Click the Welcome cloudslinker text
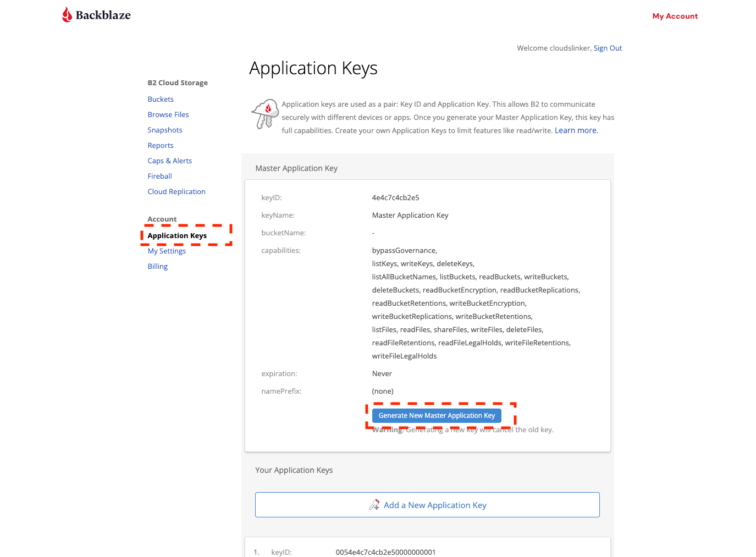The image size is (756, 557). 554,48
